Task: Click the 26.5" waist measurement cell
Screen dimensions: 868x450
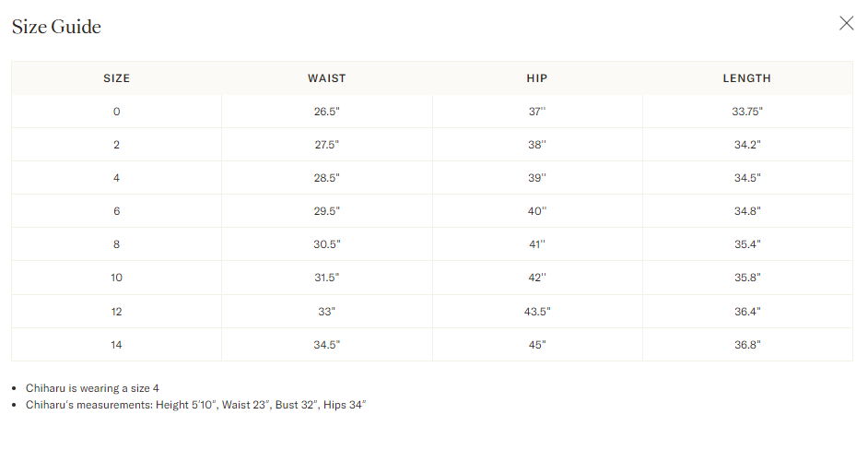Action: click(x=326, y=112)
